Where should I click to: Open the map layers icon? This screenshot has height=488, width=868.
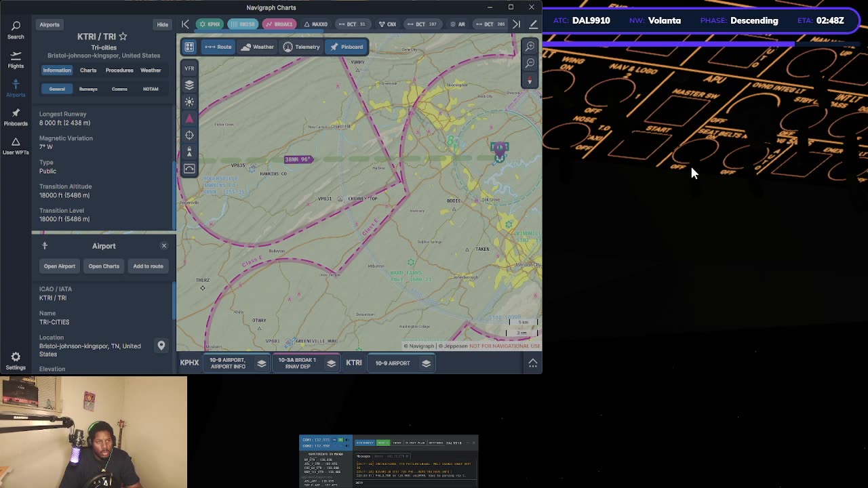pos(189,85)
